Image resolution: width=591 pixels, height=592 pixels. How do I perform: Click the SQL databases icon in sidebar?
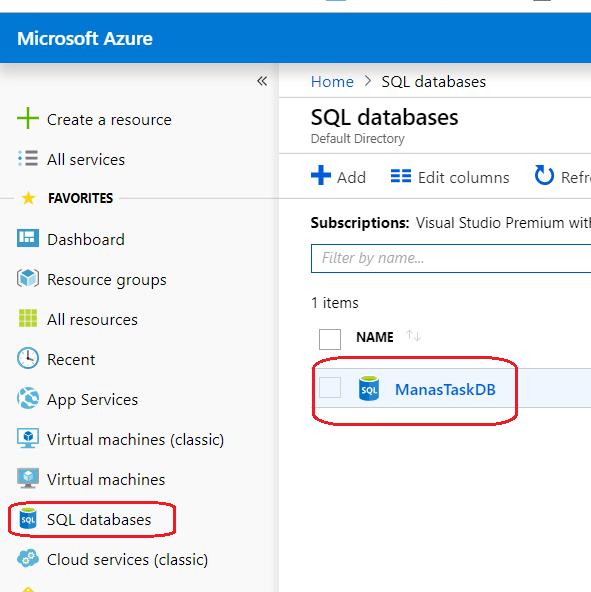[28, 518]
